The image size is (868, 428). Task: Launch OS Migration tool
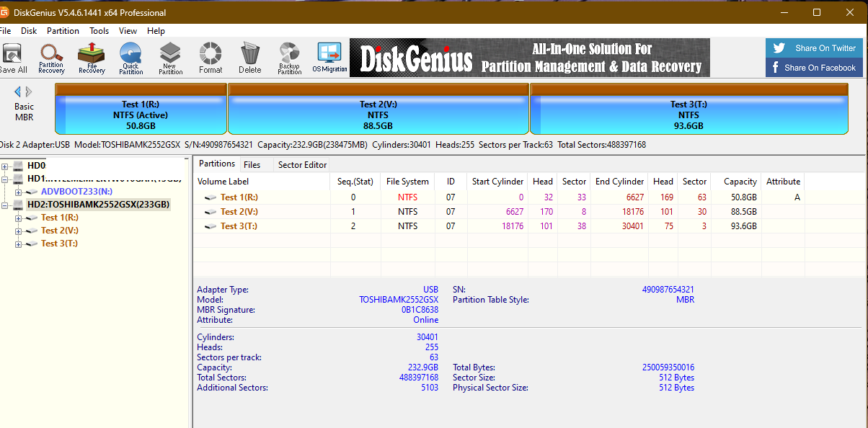(x=329, y=58)
